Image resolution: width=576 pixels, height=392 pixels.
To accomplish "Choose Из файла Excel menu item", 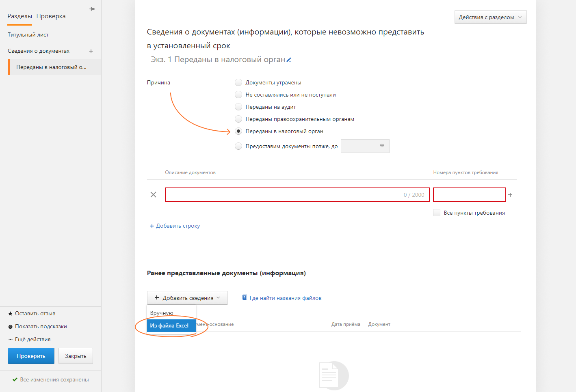I will click(169, 325).
